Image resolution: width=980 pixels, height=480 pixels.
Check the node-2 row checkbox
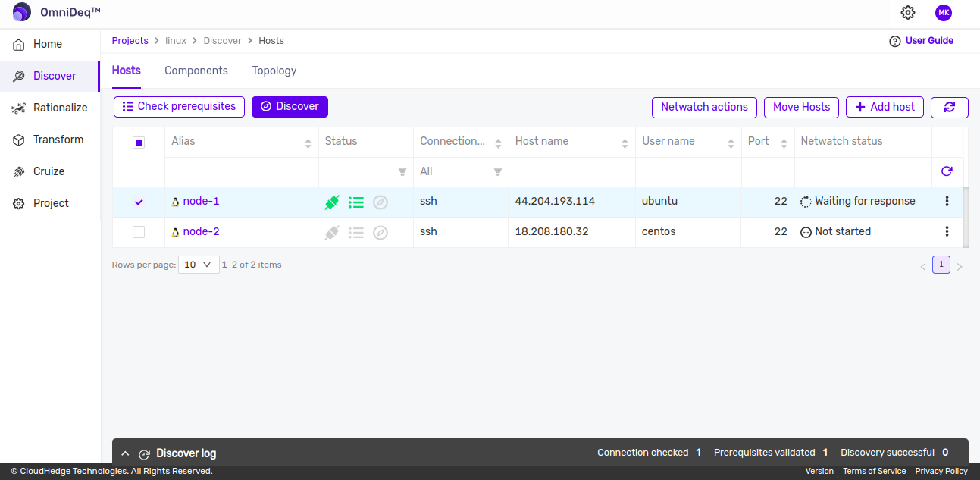point(139,232)
